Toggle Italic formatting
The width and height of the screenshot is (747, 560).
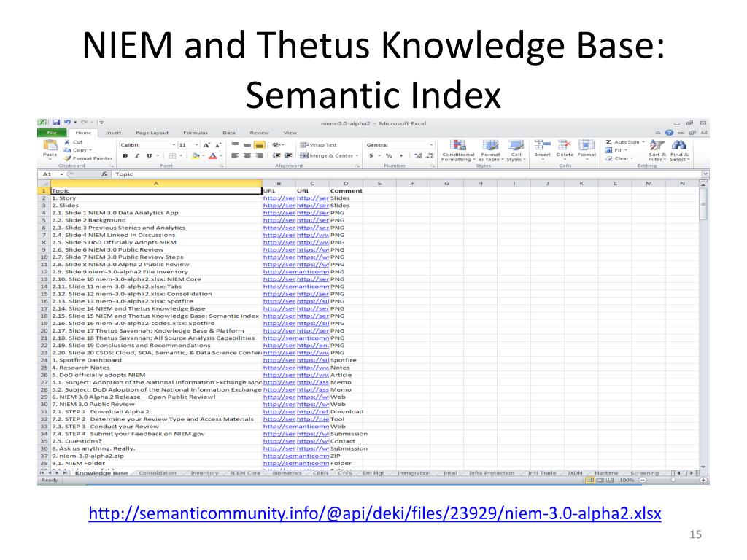point(137,156)
